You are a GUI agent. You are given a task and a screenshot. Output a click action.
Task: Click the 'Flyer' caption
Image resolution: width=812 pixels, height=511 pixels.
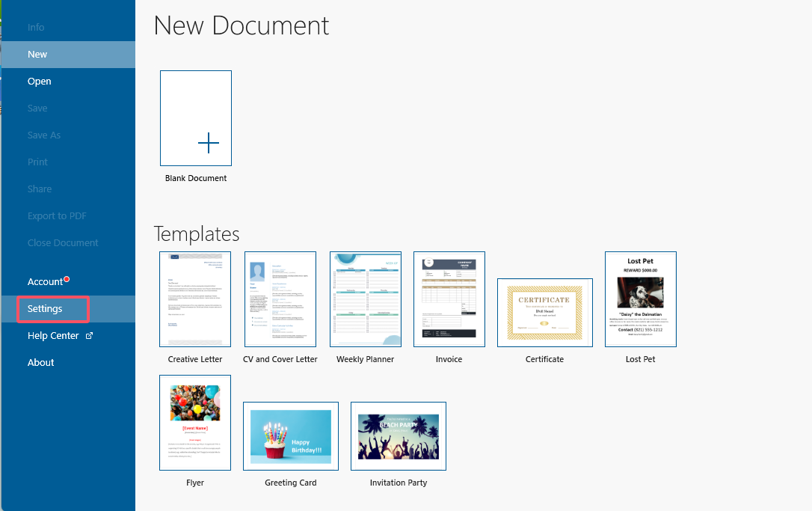[x=195, y=483]
